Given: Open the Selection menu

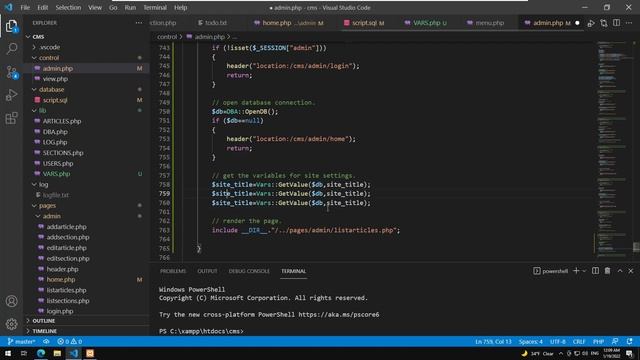Looking at the screenshot, I should pyautogui.click(x=68, y=7).
